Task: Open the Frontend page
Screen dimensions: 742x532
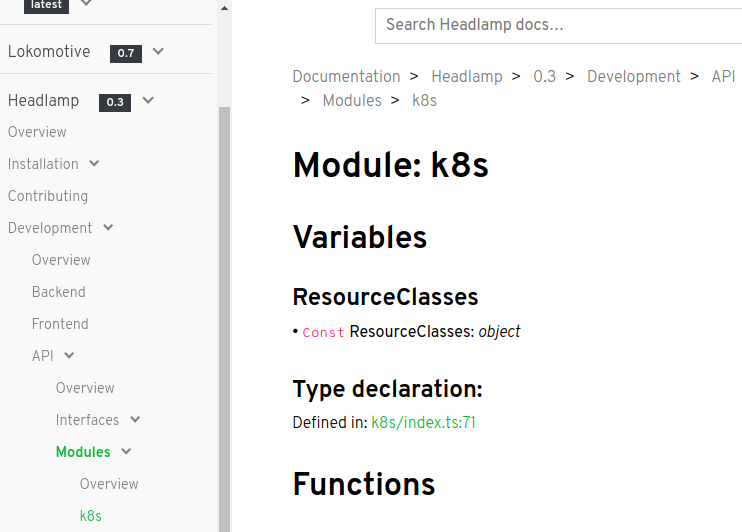Action: [60, 324]
